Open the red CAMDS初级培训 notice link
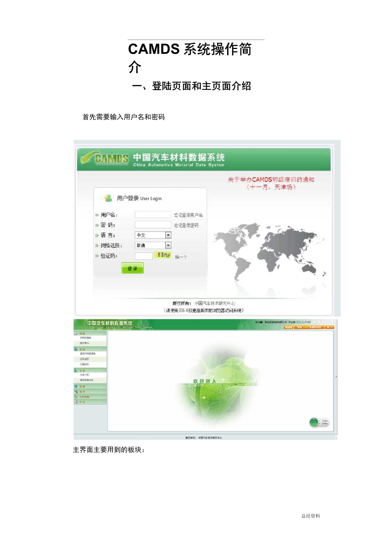 click(271, 183)
